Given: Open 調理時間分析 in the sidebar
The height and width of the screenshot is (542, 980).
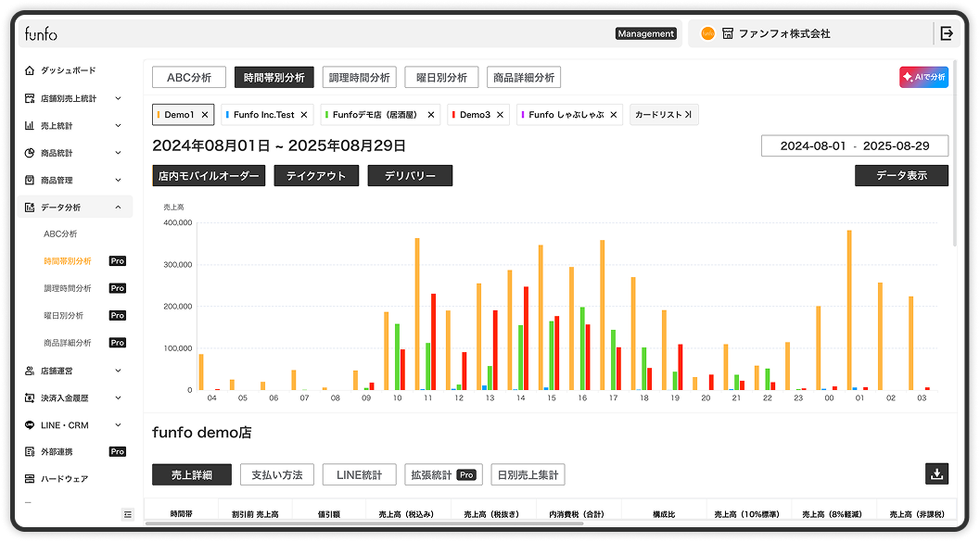Looking at the screenshot, I should (68, 288).
